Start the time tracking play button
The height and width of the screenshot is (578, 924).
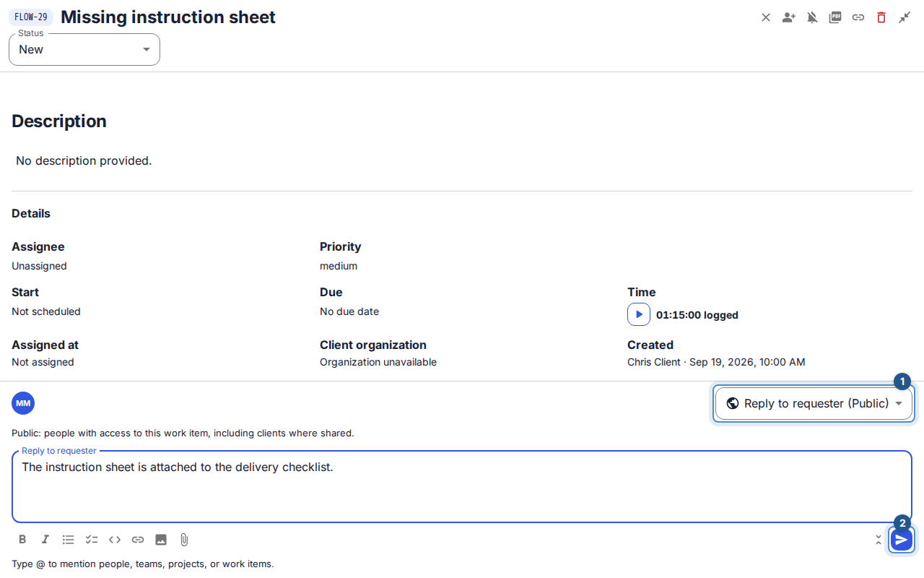tap(639, 314)
